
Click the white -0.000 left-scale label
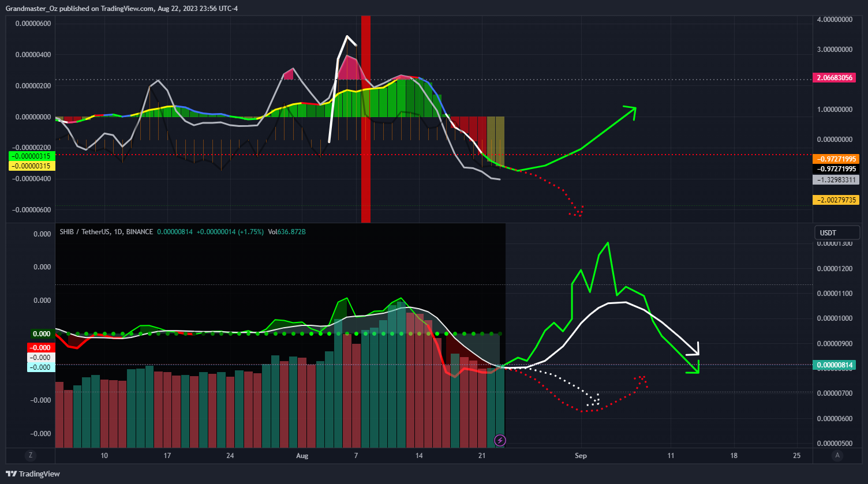point(41,358)
